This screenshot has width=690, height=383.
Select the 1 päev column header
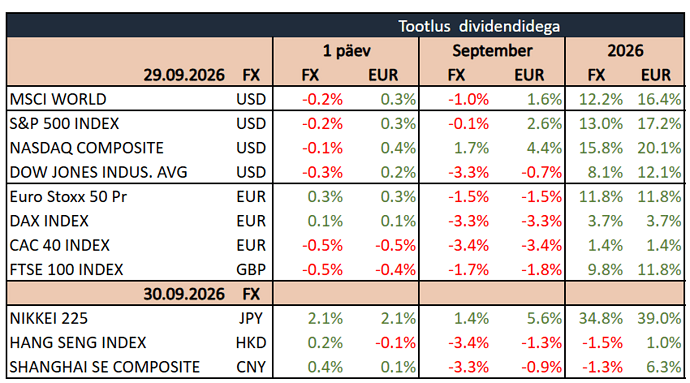(346, 51)
